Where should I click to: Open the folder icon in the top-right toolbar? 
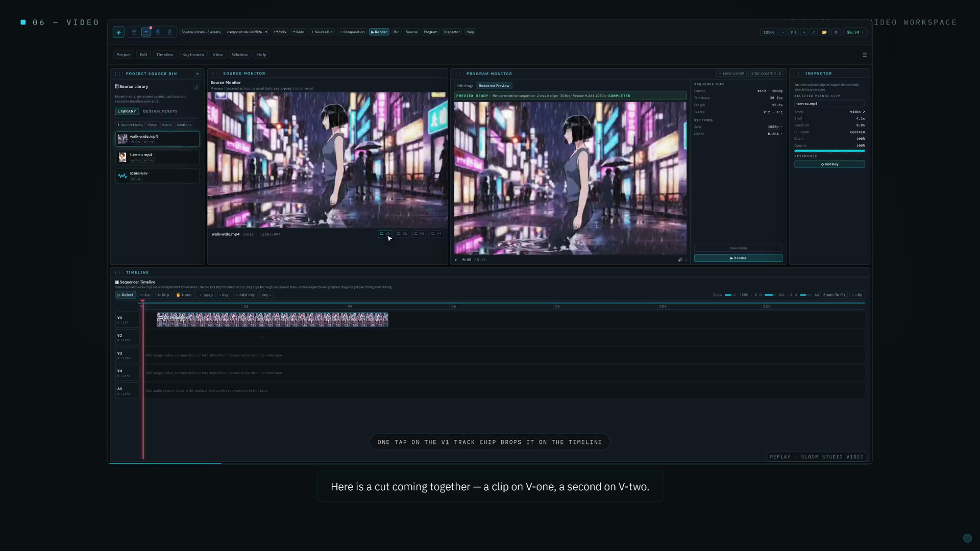[824, 32]
